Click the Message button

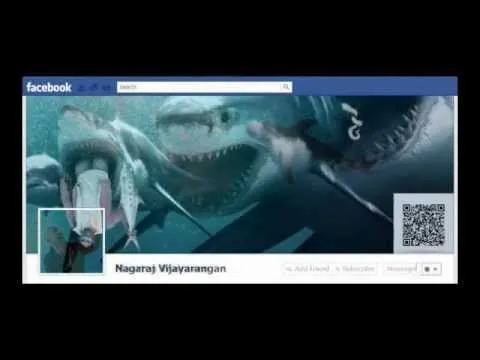pos(401,269)
